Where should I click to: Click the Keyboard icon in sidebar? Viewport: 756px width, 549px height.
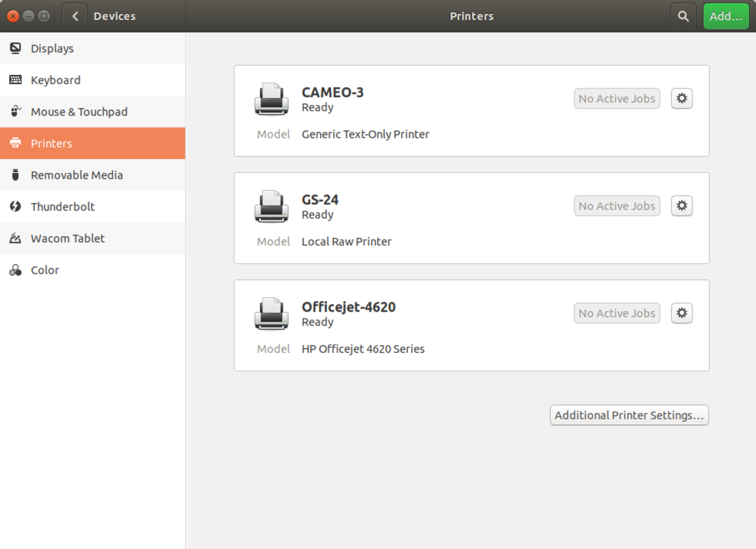pos(15,80)
